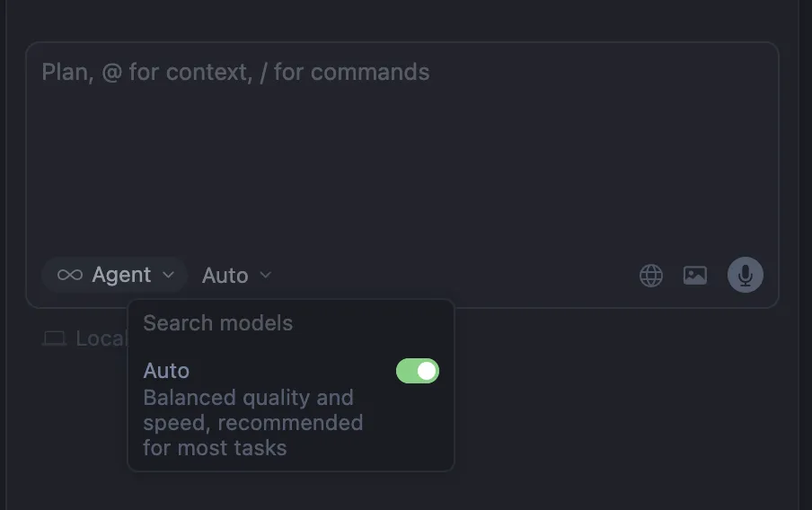
Task: Open the Auto model picker label in toolbar
Action: pyautogui.click(x=225, y=276)
